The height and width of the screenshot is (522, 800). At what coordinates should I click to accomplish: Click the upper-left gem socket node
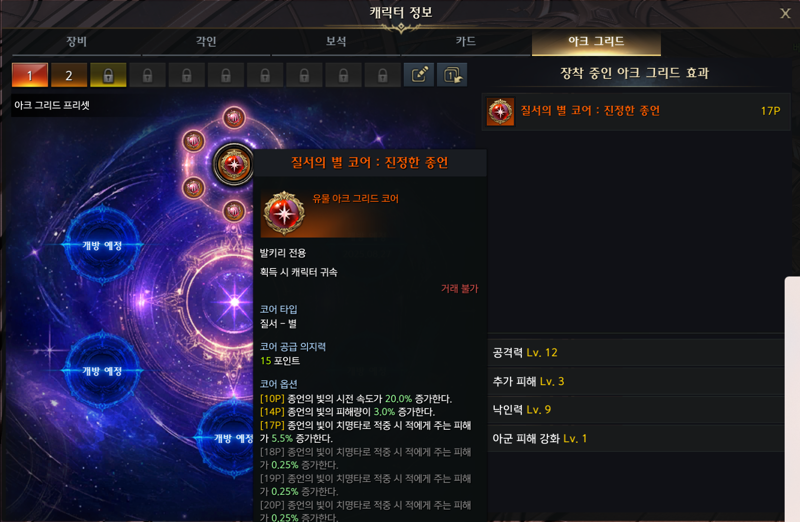click(x=194, y=141)
